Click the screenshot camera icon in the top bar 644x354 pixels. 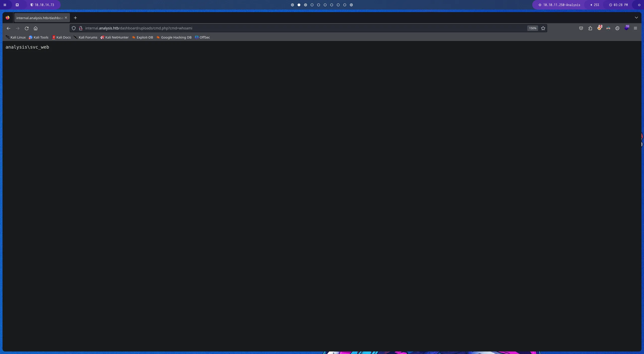point(17,5)
